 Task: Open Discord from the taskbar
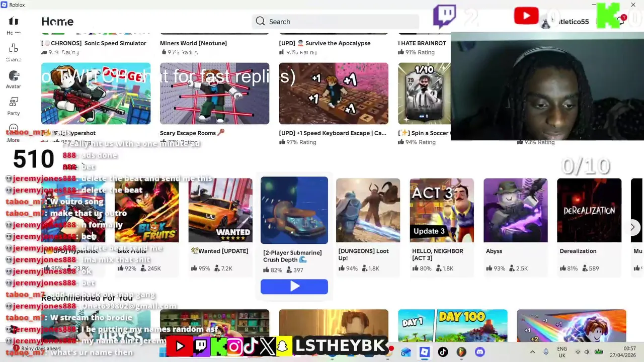click(x=480, y=352)
